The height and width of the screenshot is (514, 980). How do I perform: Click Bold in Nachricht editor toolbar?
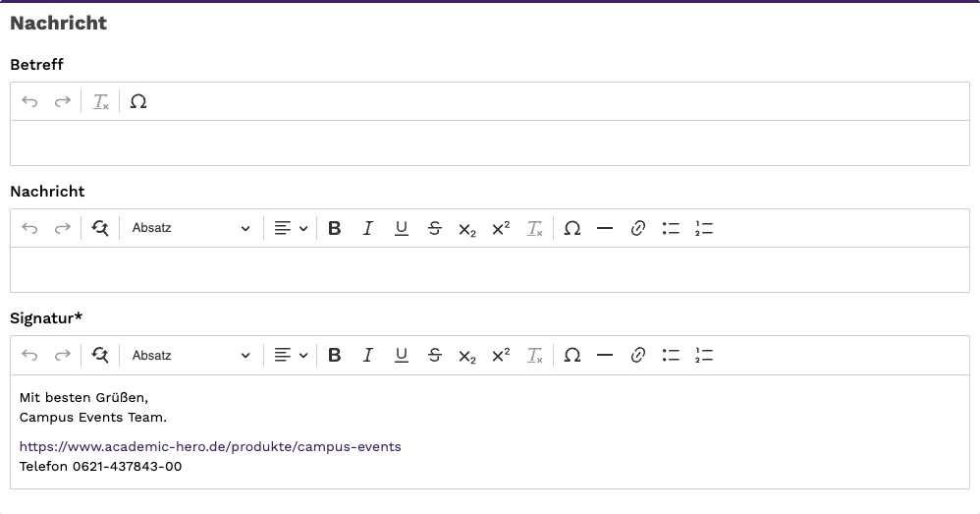[335, 228]
